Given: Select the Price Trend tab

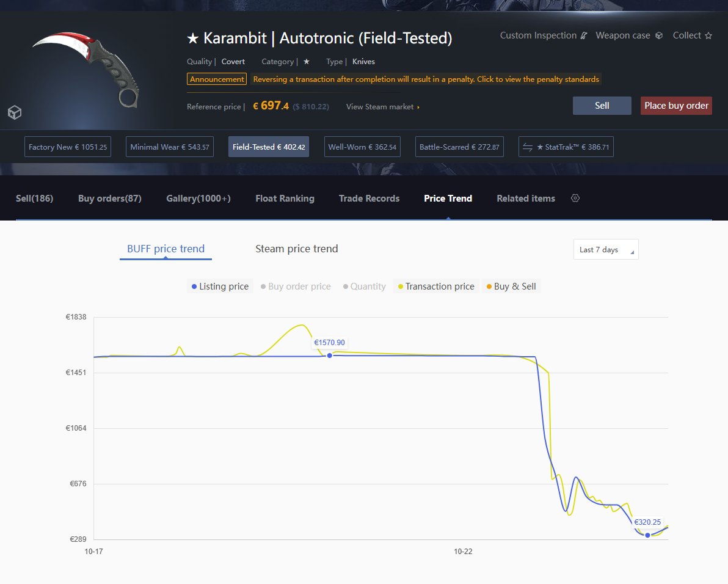Looking at the screenshot, I should pyautogui.click(x=448, y=198).
